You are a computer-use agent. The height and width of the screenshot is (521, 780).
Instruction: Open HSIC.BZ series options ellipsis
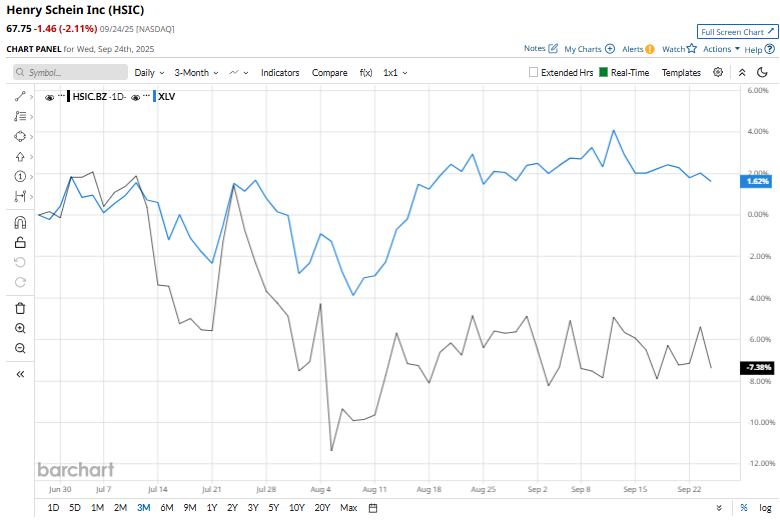click(x=61, y=95)
